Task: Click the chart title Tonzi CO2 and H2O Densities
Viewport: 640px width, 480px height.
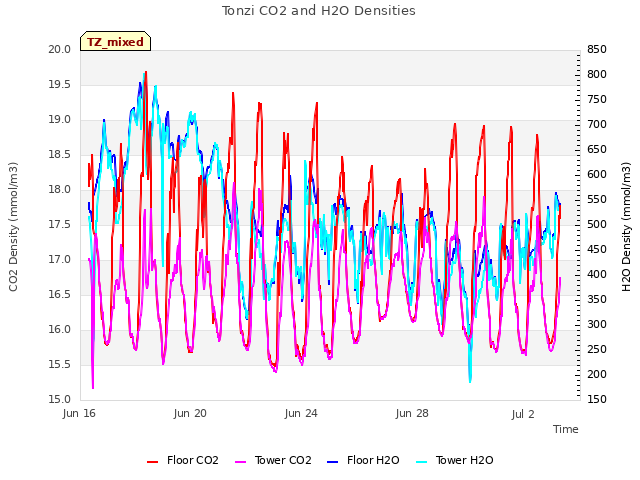Action: [319, 11]
